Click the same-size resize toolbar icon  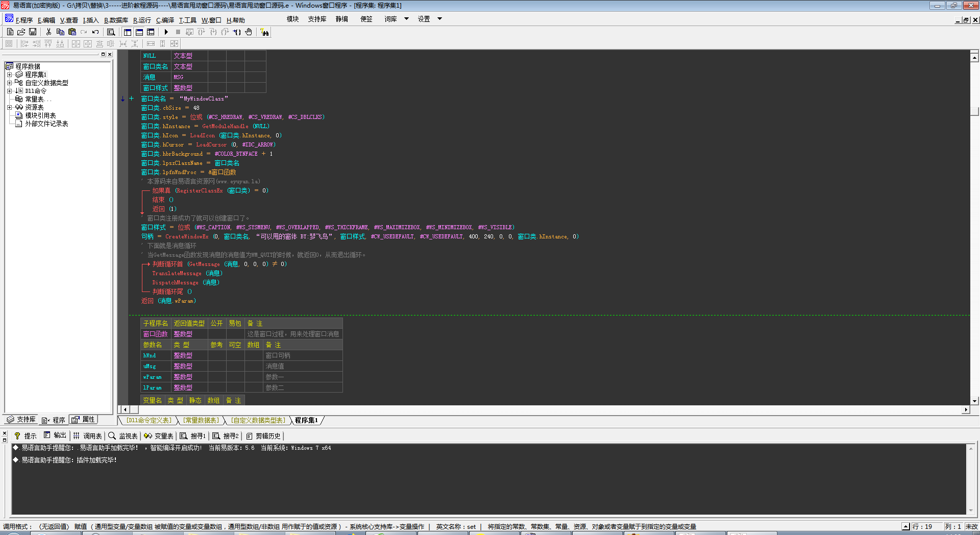click(x=175, y=44)
